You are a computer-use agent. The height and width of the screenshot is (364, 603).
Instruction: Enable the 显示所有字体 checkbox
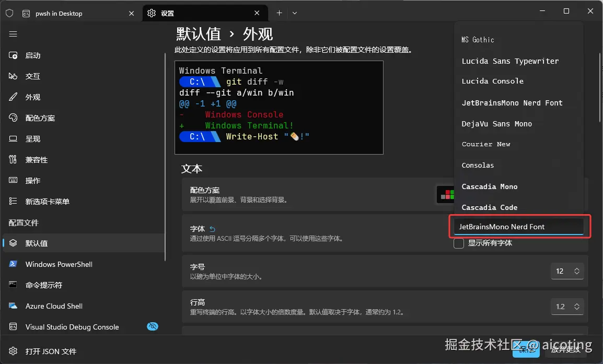click(459, 243)
